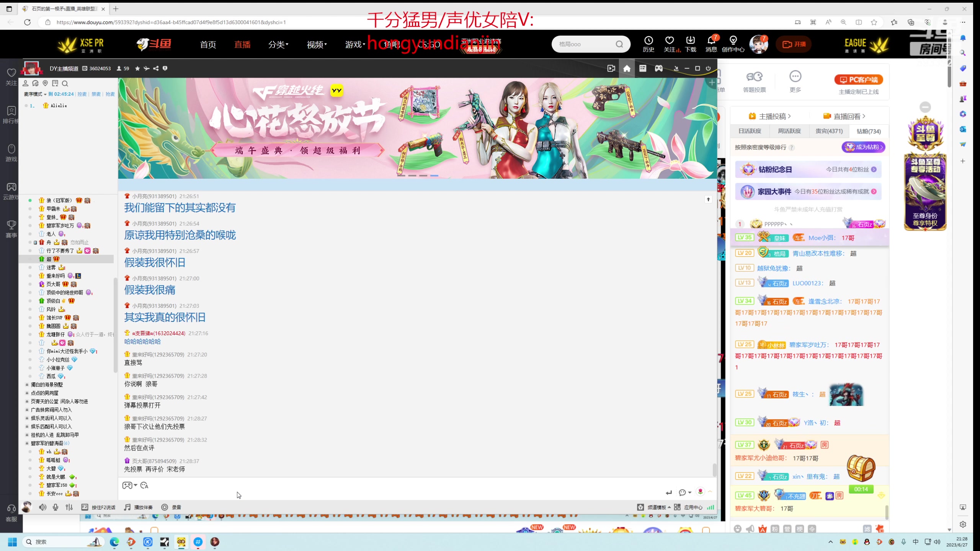980x551 pixels.
Task: Open the gamepad icon in YY top toolbar
Action: click(x=658, y=68)
